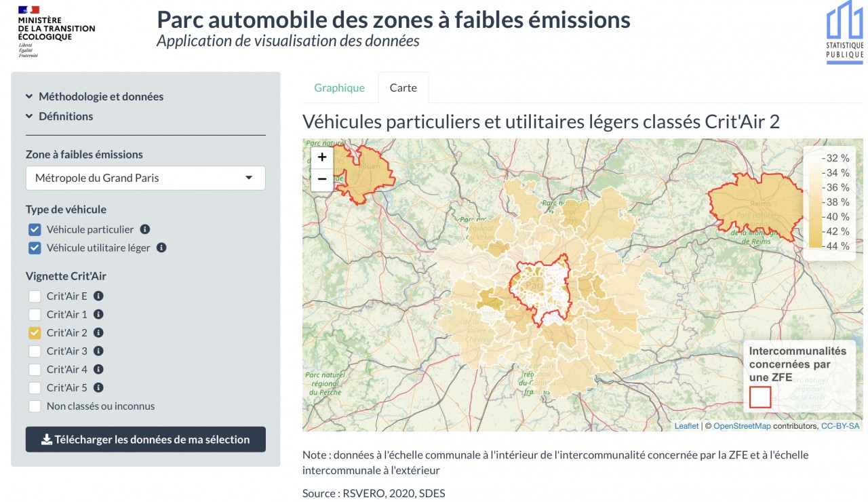Open the CC-BY-SA license link
868x502 pixels.
[x=840, y=426]
